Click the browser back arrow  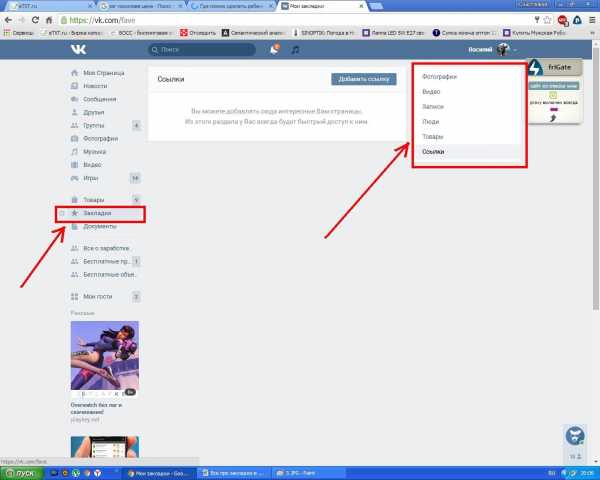[8, 20]
